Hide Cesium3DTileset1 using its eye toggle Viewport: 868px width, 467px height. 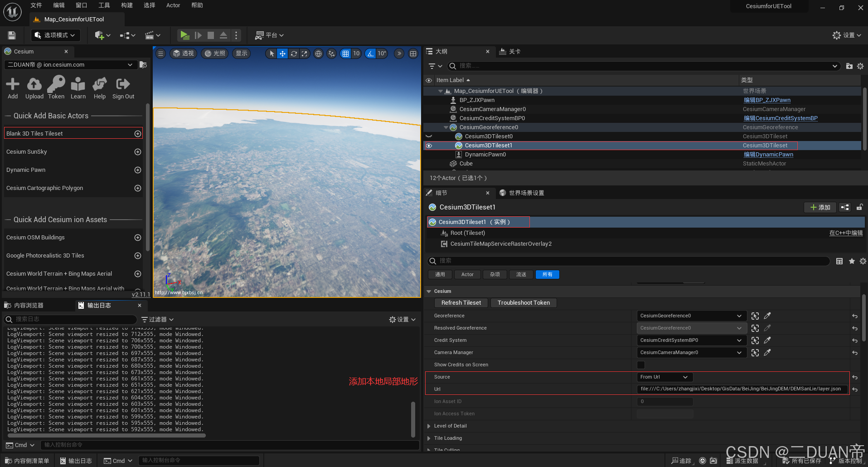[x=428, y=145]
